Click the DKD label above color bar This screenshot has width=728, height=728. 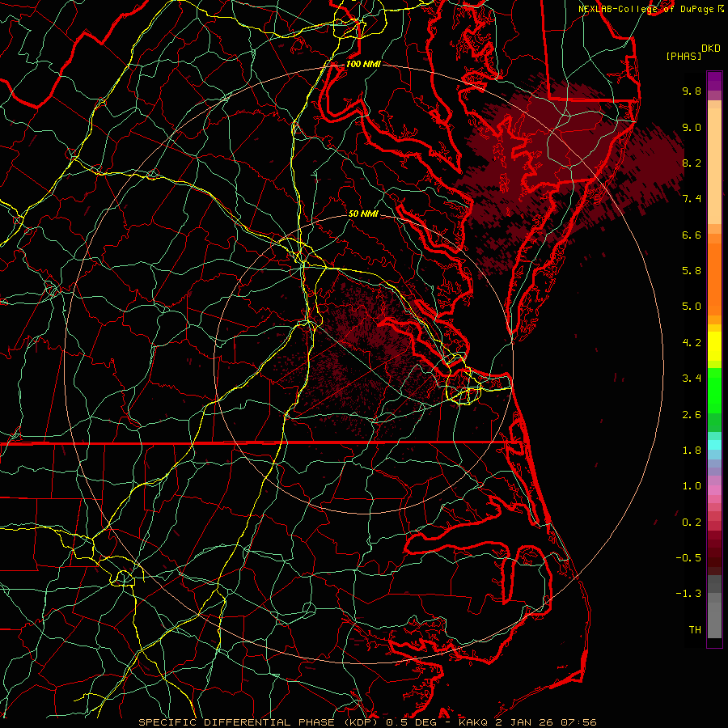[711, 49]
